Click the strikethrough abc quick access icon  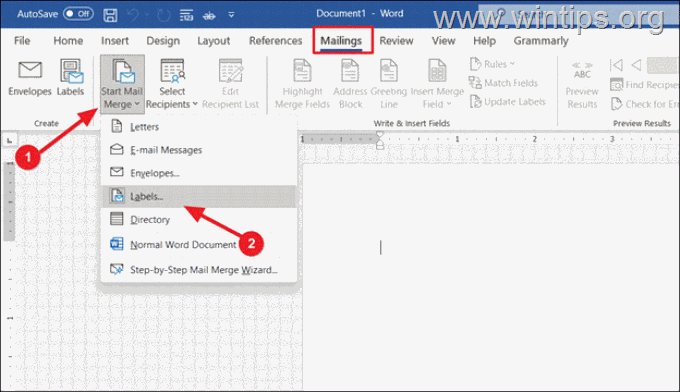209,16
